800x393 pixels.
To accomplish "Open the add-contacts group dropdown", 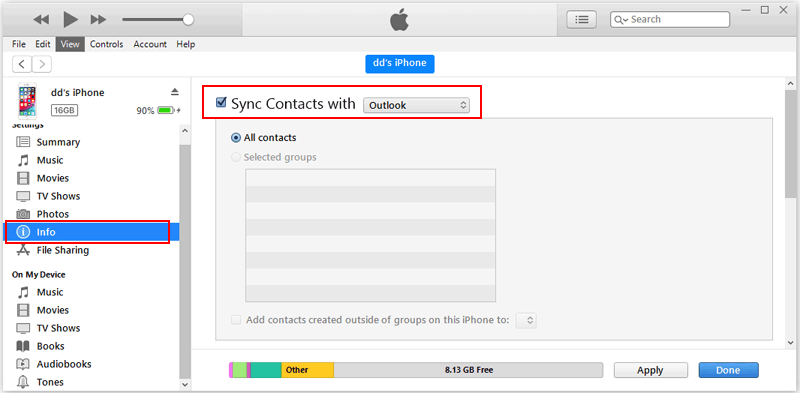I will 526,321.
